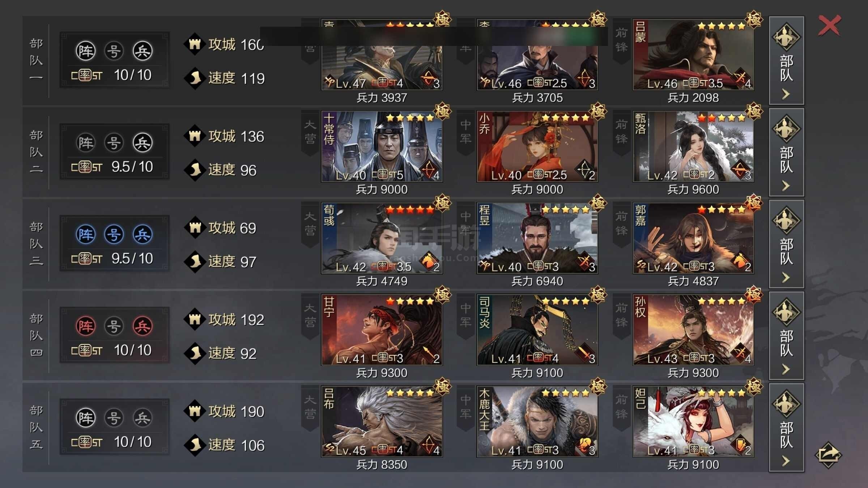Click the speed boot icon for troop five

point(195,445)
